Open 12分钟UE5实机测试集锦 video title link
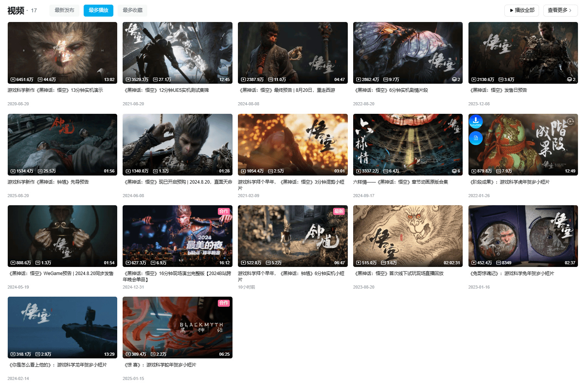 point(166,90)
